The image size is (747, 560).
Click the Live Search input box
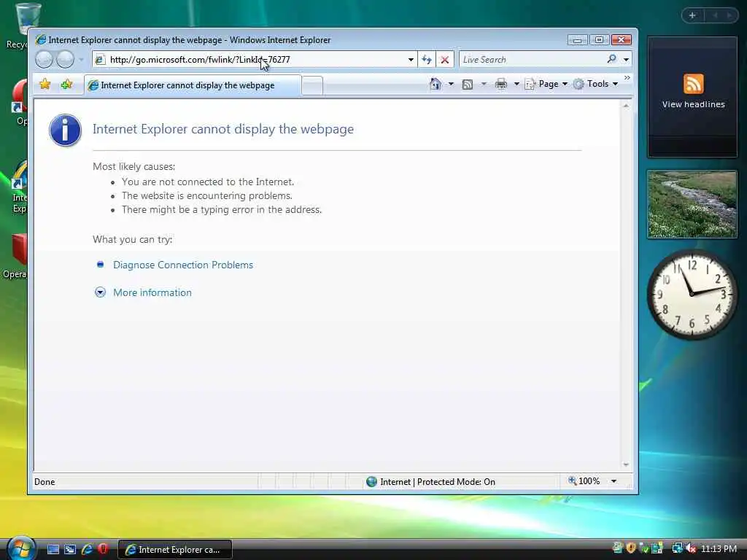tap(532, 60)
